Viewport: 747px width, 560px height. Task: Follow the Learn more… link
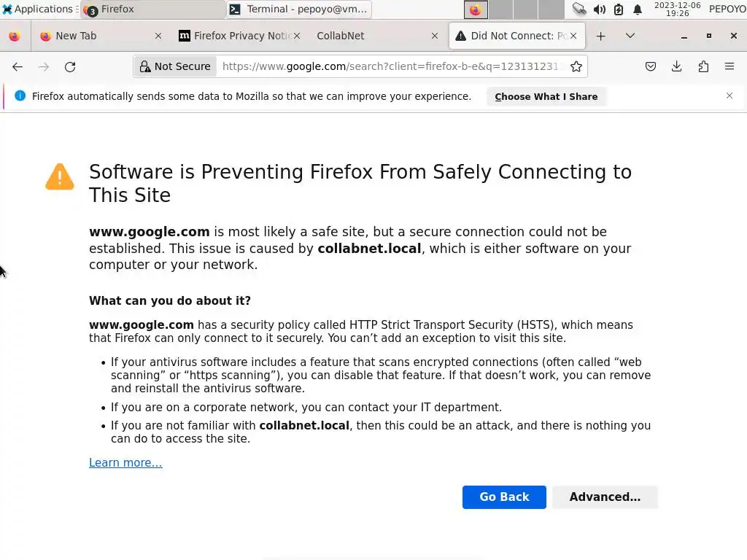[x=125, y=463]
